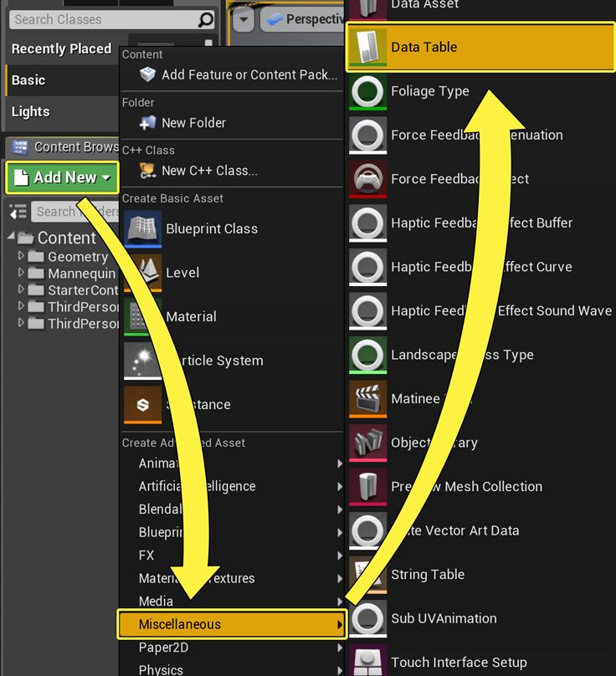Click the Slate Vector Art Data icon
This screenshot has height=676, width=616.
click(x=367, y=531)
